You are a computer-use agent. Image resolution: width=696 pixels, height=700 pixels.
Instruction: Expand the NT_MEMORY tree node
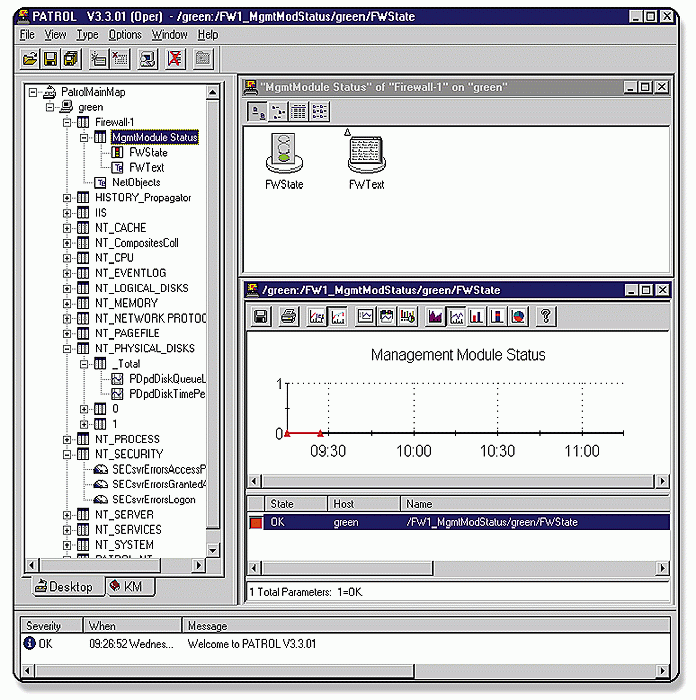67,304
